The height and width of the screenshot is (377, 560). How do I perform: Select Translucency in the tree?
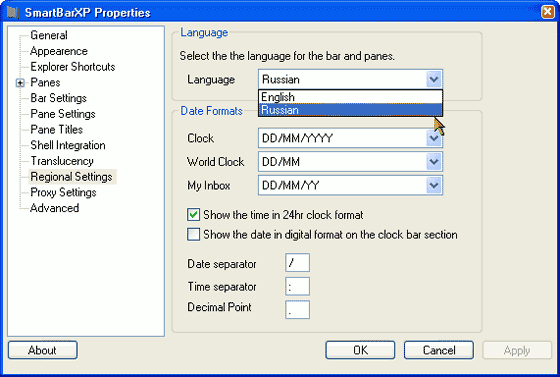pyautogui.click(x=62, y=161)
